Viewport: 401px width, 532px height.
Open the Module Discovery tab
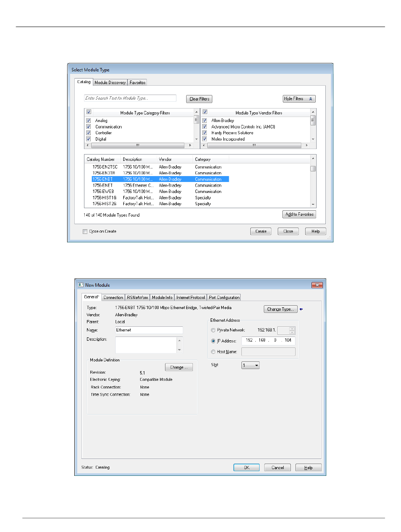point(110,82)
